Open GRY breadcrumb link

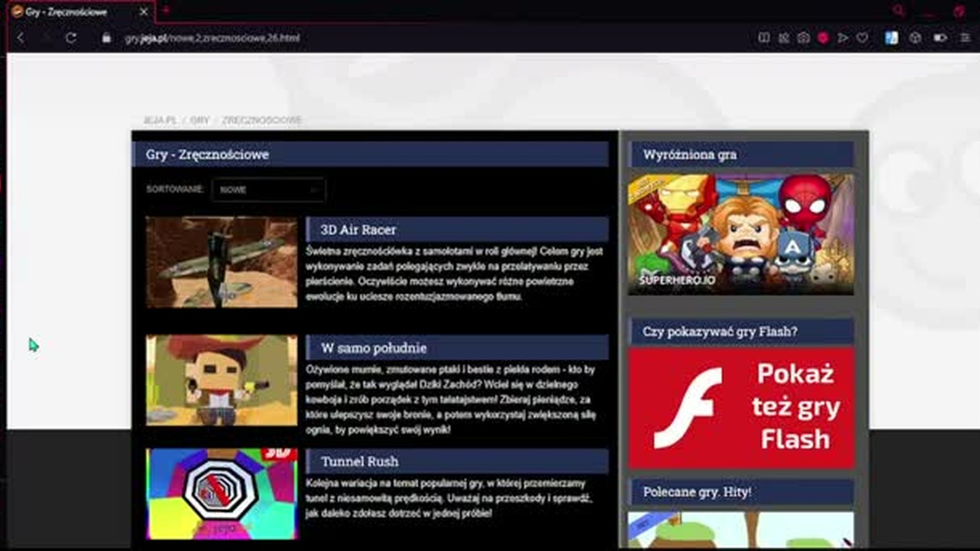coord(200,120)
